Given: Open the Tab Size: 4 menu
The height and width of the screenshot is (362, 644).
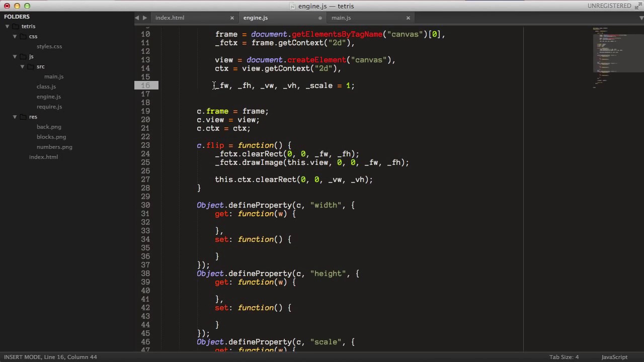Looking at the screenshot, I should pos(564,357).
